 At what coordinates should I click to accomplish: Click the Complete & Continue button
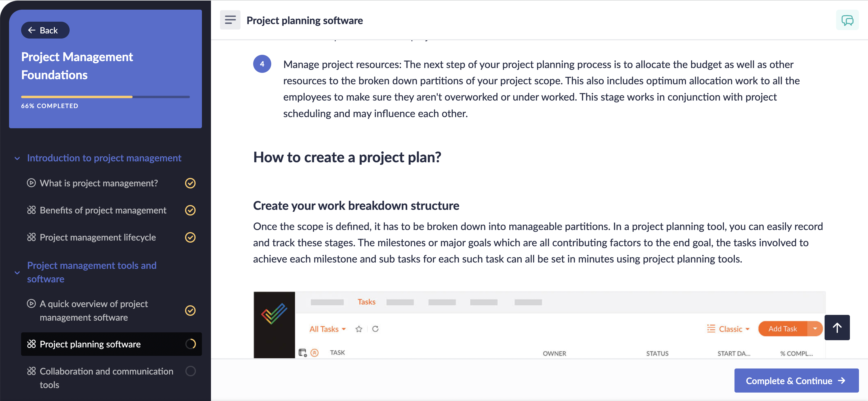pyautogui.click(x=796, y=381)
